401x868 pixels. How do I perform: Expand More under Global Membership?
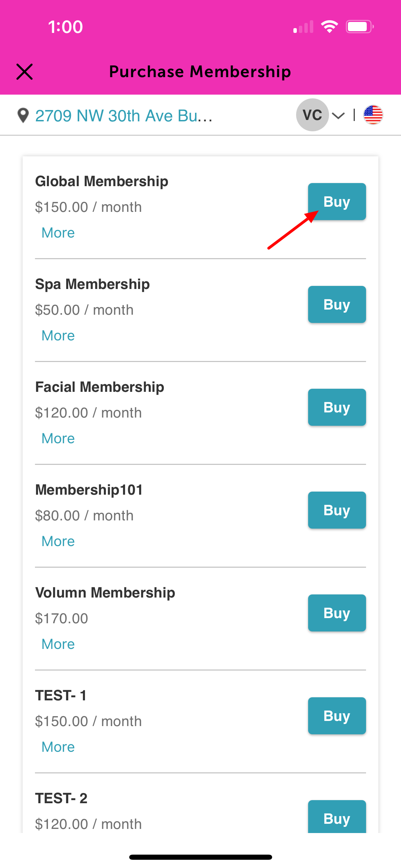58,233
